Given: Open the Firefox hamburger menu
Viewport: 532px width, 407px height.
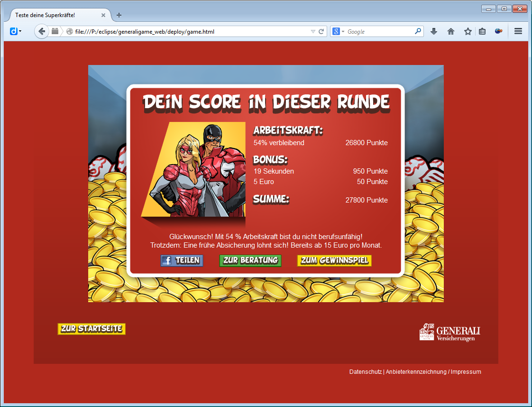Looking at the screenshot, I should pos(518,31).
